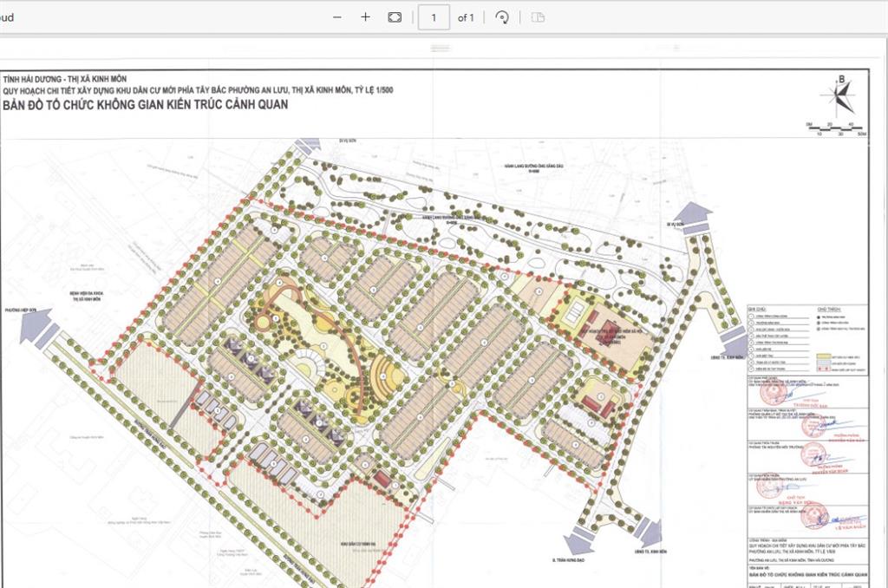Click the page view icon in toolbar
Viewport: 888px width, 588px height.
(538, 17)
